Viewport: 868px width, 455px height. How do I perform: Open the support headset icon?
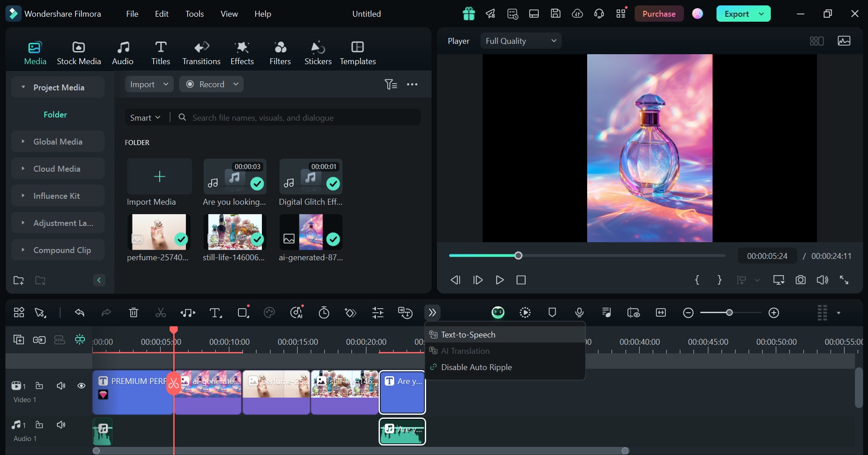[599, 14]
